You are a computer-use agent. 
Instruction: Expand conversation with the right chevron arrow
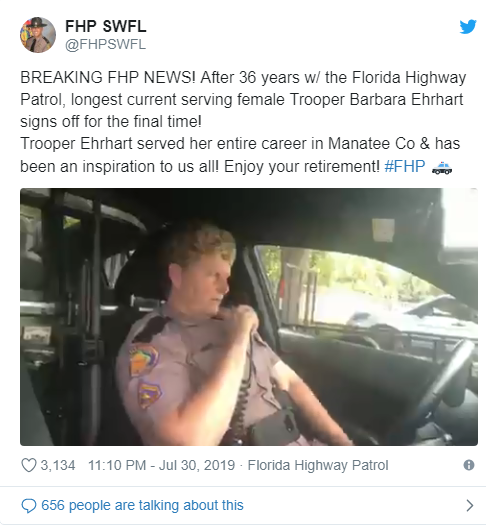pyautogui.click(x=469, y=505)
